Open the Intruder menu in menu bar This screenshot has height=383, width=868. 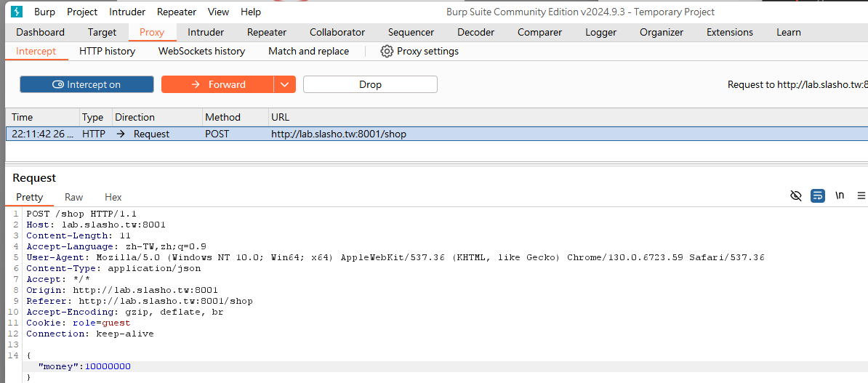coord(127,12)
